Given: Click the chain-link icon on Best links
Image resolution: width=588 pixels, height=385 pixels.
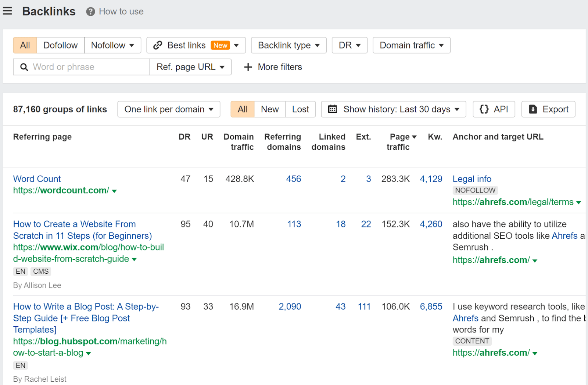Looking at the screenshot, I should point(158,45).
